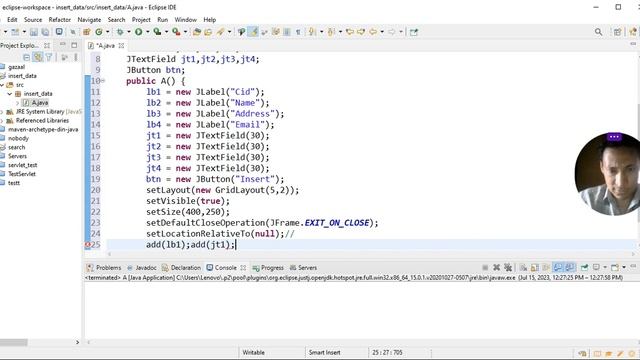Click Remove Launch X icon in Console
The height and width of the screenshot is (360, 640).
point(496,267)
